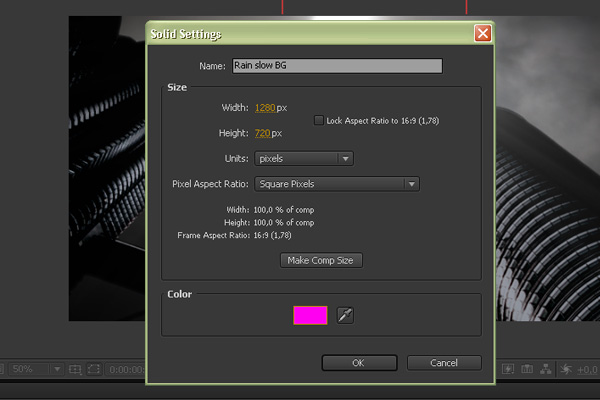Open Fast Previews options icon
Viewport: 600px width, 400px height.
coord(508,369)
